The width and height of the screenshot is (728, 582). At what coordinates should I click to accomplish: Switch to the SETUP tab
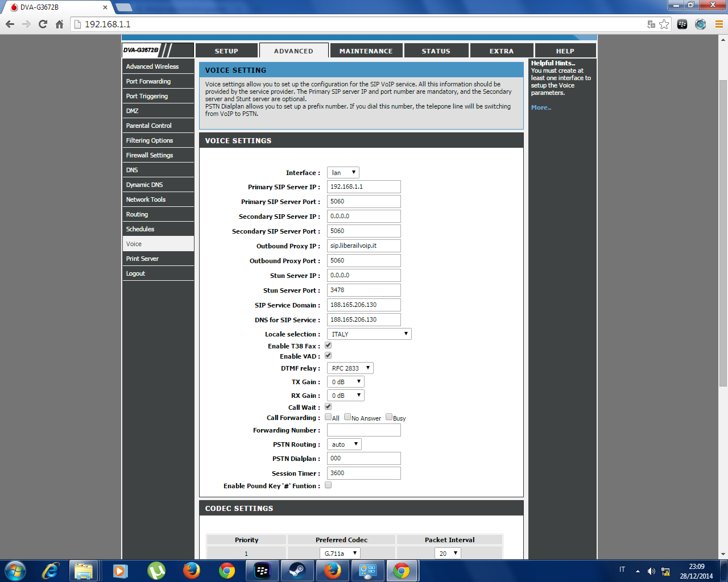tap(226, 51)
